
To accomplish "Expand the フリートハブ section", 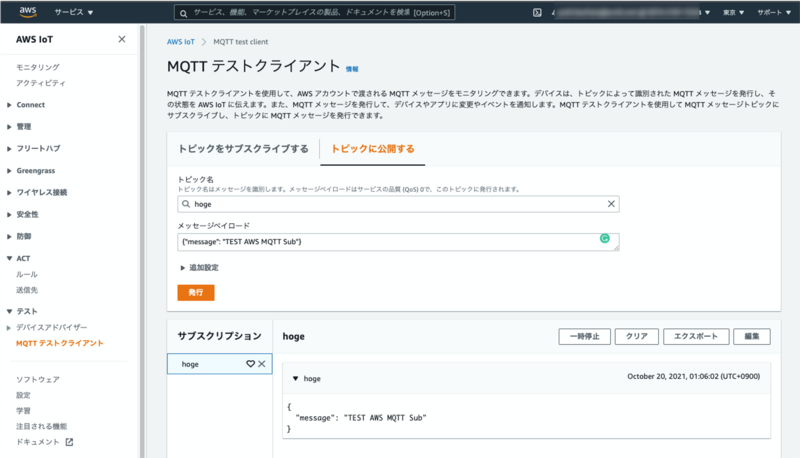I will [33, 148].
